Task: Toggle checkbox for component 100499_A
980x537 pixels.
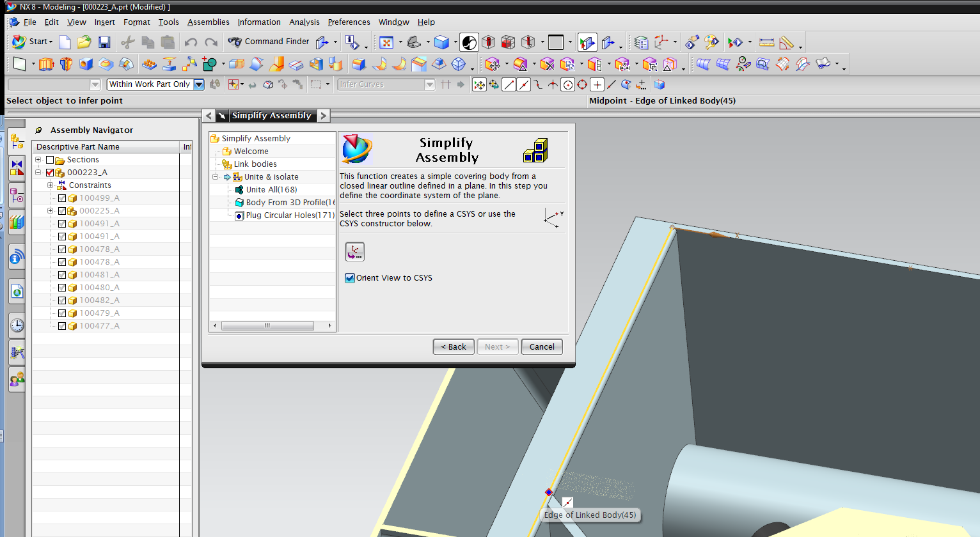Action: (x=62, y=198)
